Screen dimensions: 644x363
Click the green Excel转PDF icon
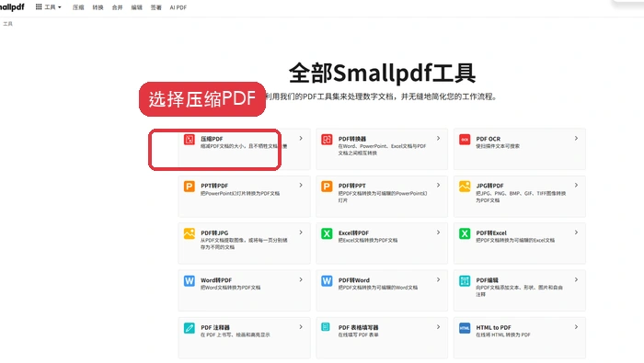(x=327, y=233)
